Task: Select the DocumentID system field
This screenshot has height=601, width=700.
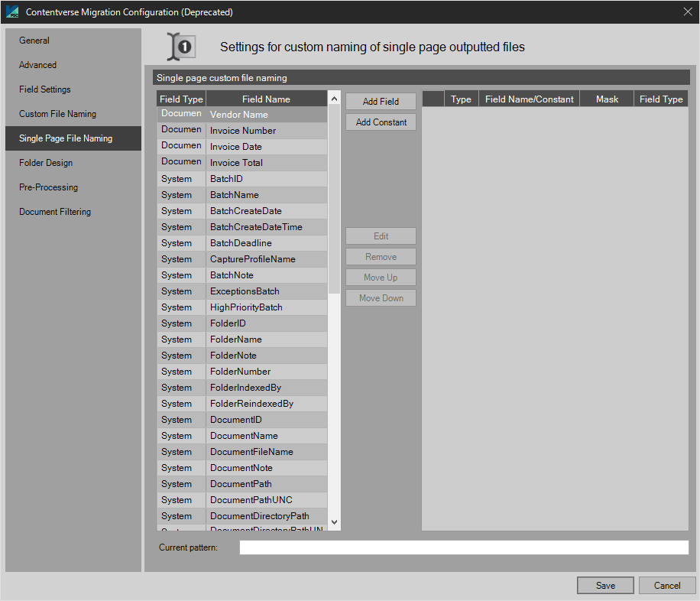Action: [x=242, y=420]
